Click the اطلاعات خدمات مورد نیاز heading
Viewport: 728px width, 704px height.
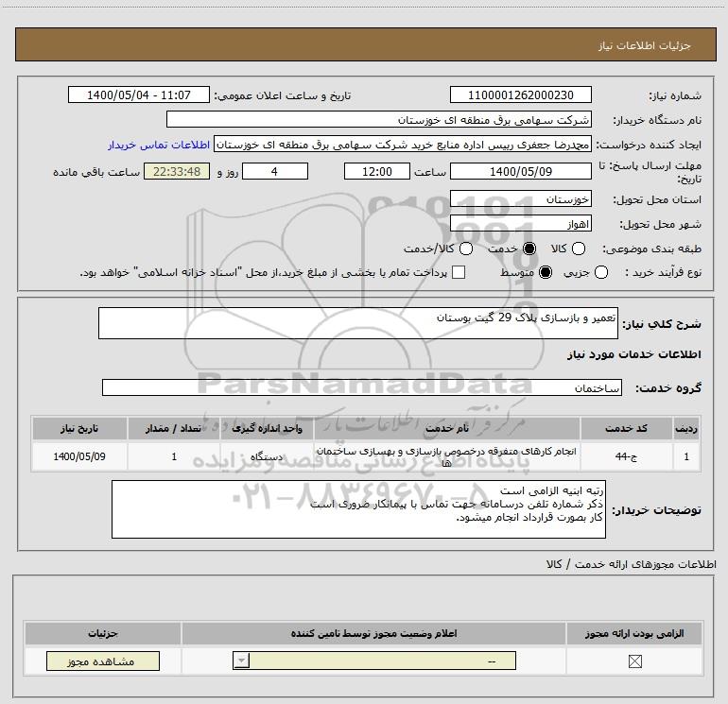coord(633,354)
